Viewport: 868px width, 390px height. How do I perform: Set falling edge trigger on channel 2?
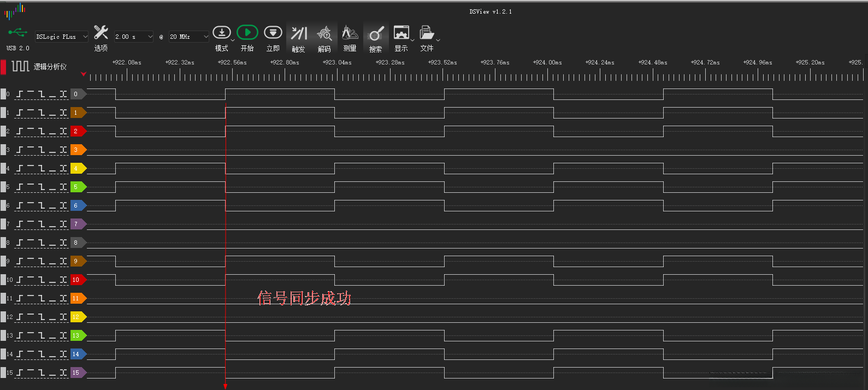tap(42, 131)
